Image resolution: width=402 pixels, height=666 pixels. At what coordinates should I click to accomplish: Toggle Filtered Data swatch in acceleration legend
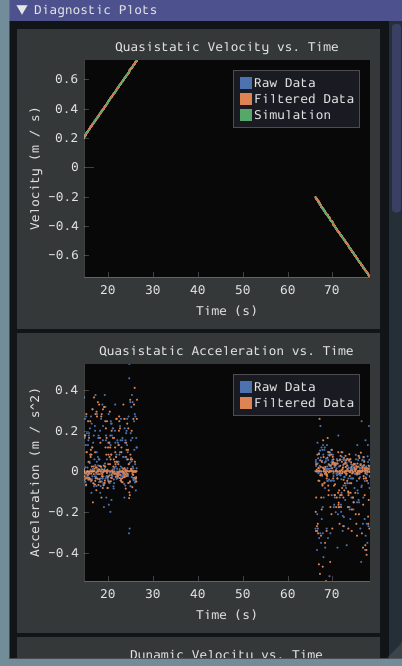tap(246, 403)
